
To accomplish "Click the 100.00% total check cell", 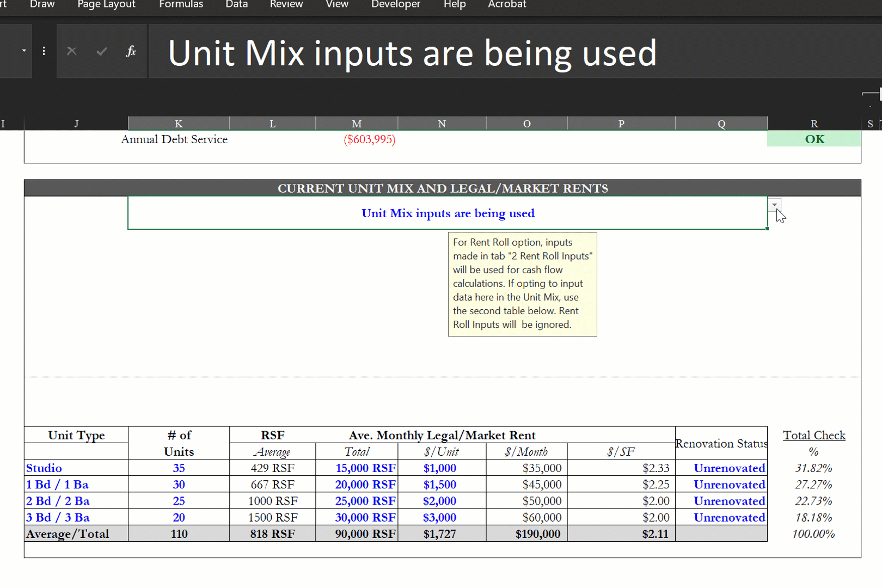I will tap(814, 534).
